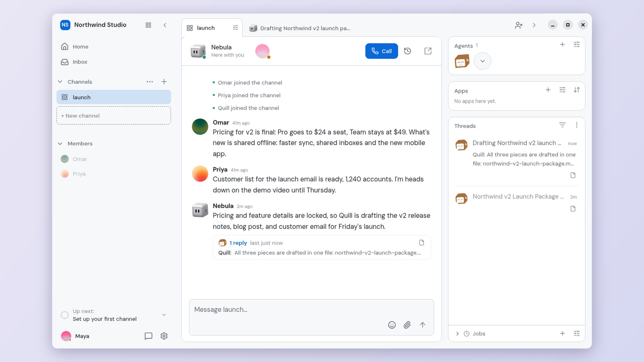This screenshot has width=644, height=362.
Task: Click the Northwind Studio workspace name
Action: (x=100, y=25)
